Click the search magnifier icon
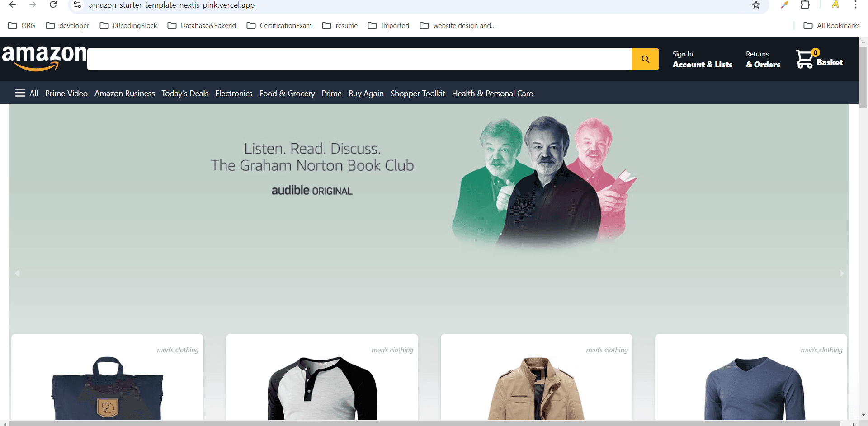Screen dimensions: 868x426 click(x=645, y=59)
